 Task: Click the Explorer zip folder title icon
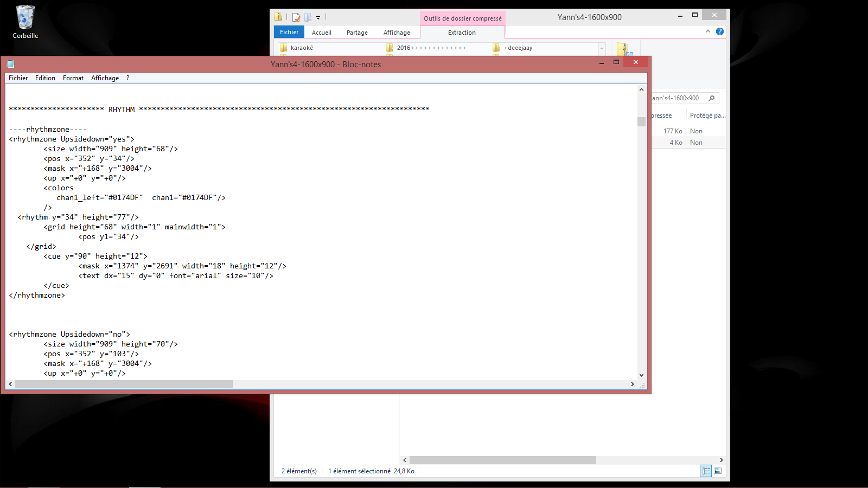pyautogui.click(x=278, y=17)
